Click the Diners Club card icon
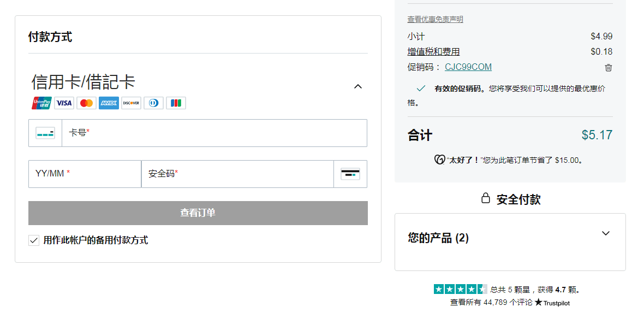 pos(153,103)
